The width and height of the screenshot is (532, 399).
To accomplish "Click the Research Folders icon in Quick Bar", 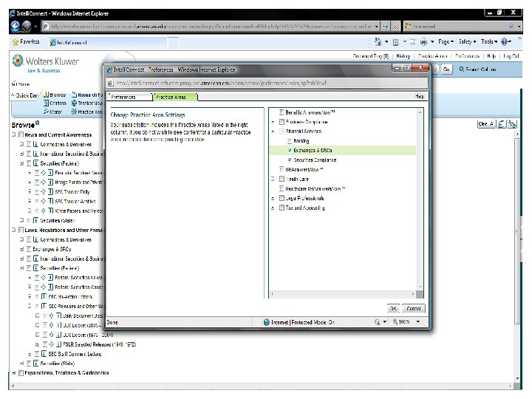I will (x=75, y=95).
